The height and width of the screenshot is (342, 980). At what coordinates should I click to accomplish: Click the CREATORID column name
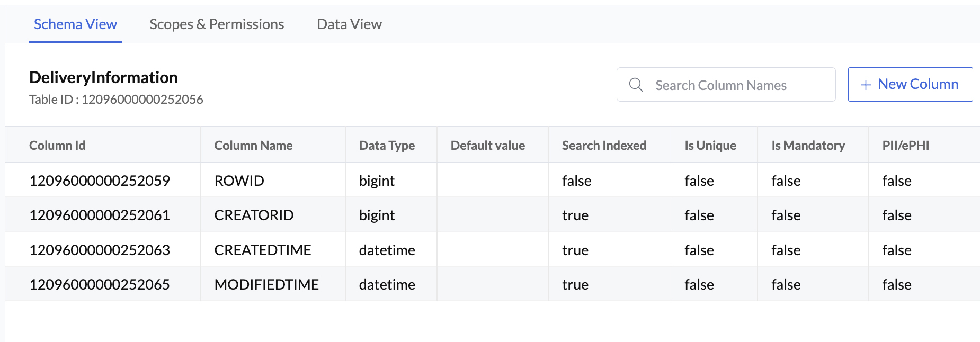coord(254,215)
